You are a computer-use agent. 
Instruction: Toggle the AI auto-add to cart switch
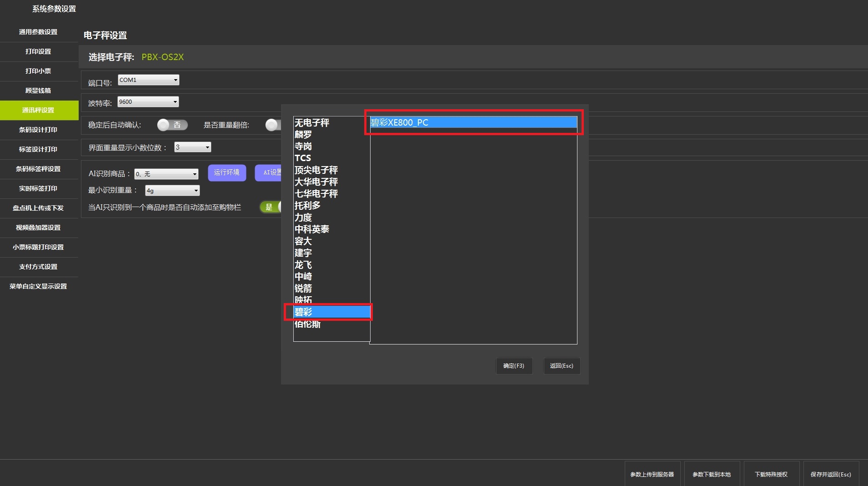coord(271,207)
